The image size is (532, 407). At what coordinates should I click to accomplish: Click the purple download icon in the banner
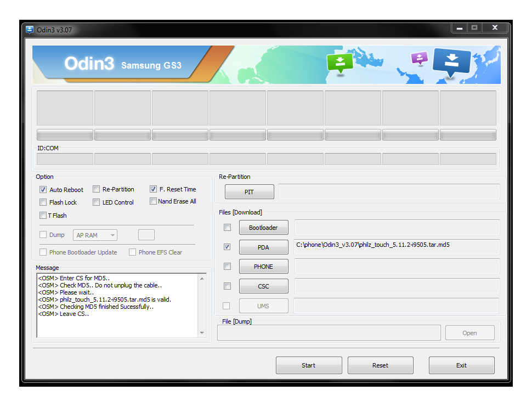coord(420,59)
